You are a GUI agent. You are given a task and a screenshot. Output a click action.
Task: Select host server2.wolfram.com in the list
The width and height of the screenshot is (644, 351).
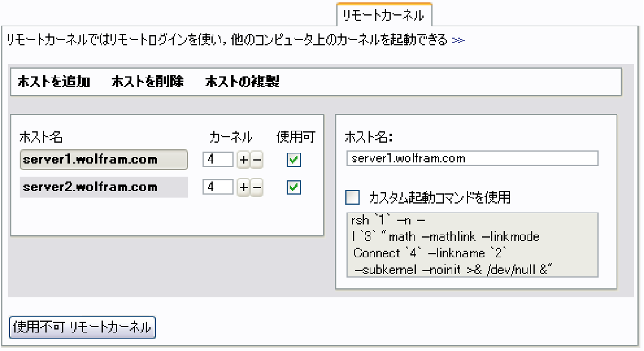pos(104,187)
